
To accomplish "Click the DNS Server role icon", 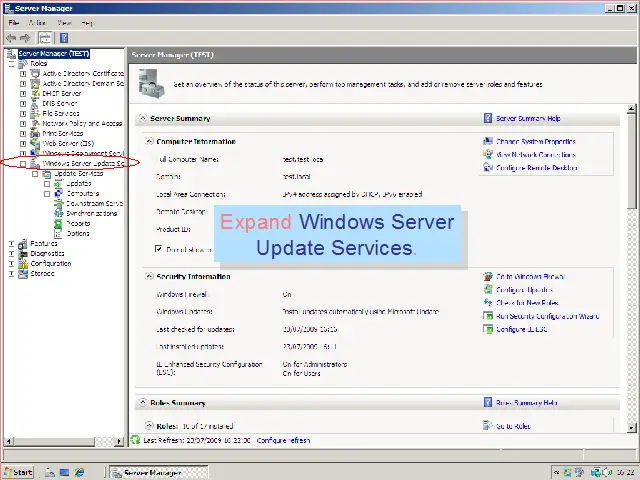I will coord(35,104).
